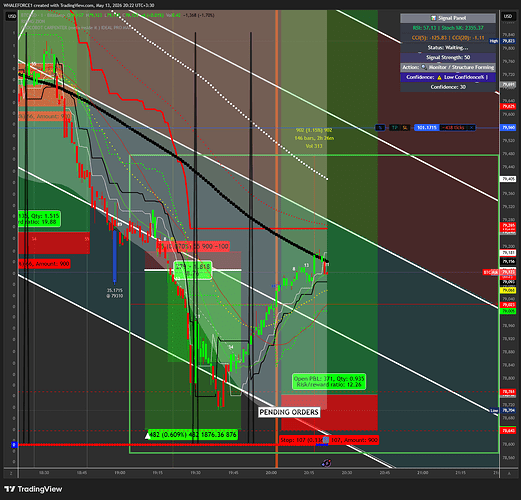Click the PENDING ORDERS text label
Image resolution: width=521 pixels, height=500 pixels.
pos(289,412)
